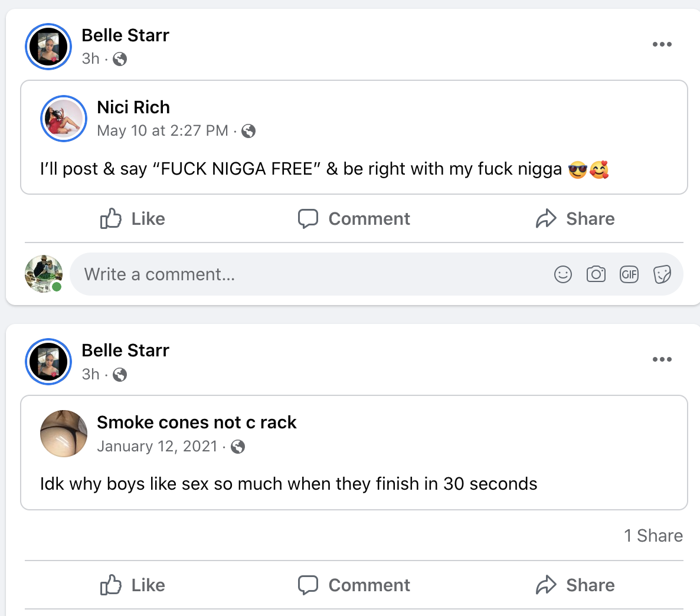Click globe privacy icon on first Belle Starr post

pyautogui.click(x=120, y=59)
